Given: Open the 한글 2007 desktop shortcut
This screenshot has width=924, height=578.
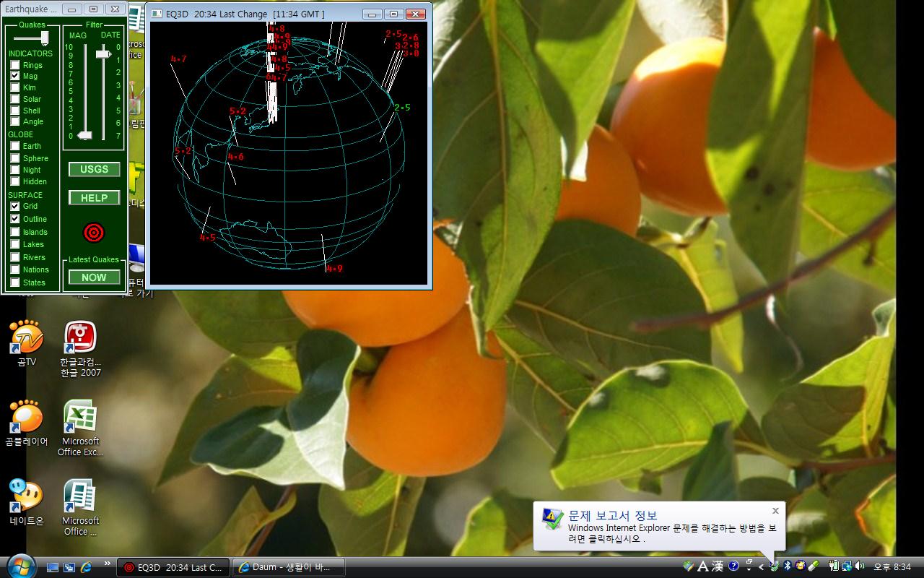Looking at the screenshot, I should tap(81, 338).
